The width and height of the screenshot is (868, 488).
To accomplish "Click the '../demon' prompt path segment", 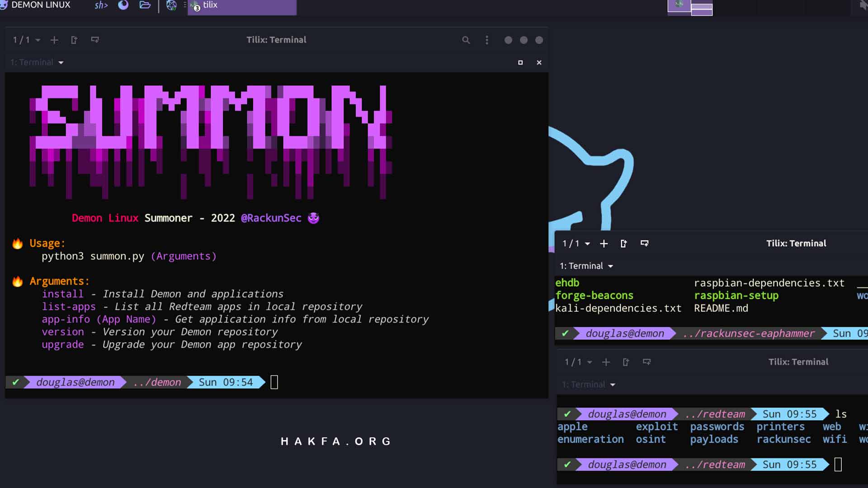I will [157, 382].
